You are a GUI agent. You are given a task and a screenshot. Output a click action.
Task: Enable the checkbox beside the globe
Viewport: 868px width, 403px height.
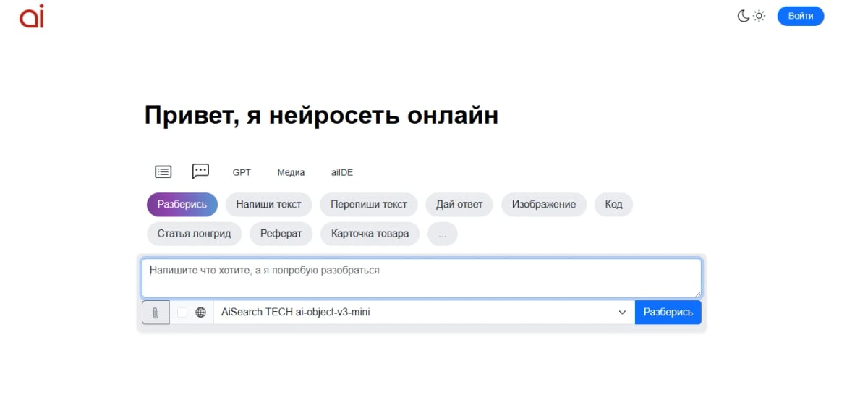click(x=182, y=313)
